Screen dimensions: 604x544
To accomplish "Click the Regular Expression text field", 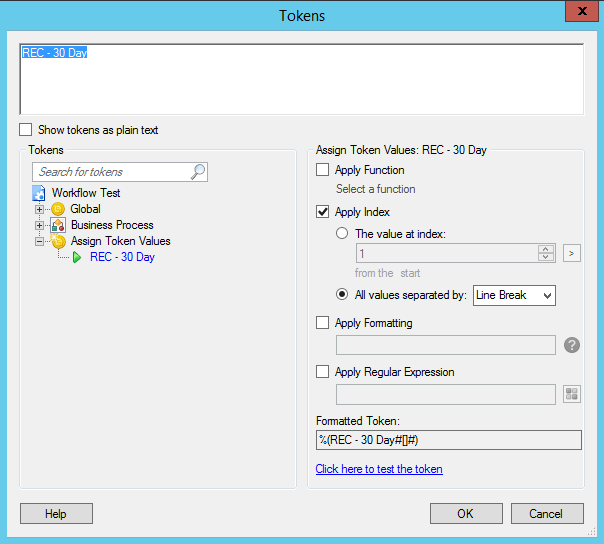I will point(446,394).
